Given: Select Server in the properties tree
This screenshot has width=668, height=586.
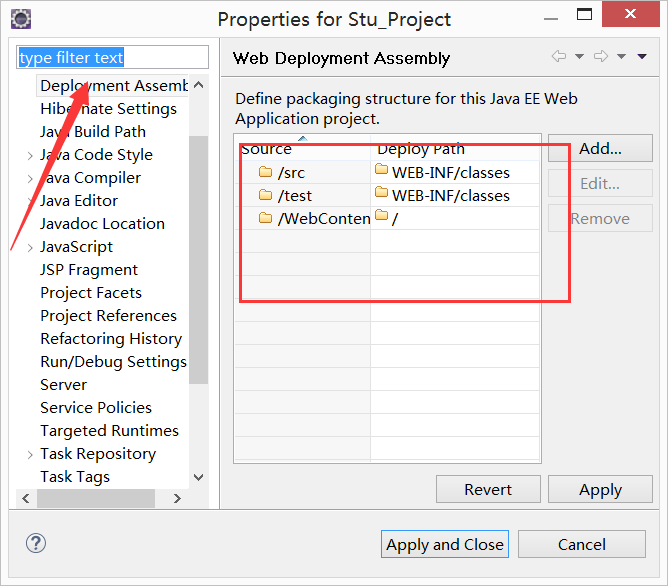Looking at the screenshot, I should click(63, 385).
